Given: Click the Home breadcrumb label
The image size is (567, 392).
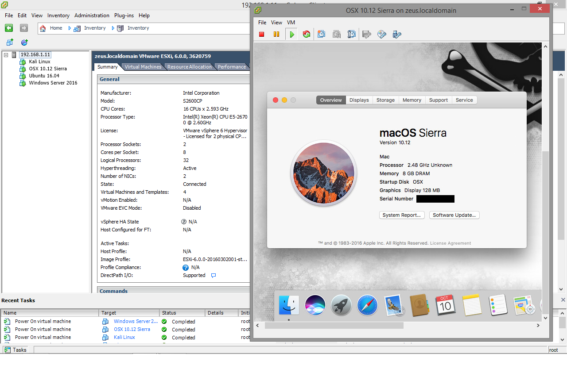Looking at the screenshot, I should tap(56, 28).
